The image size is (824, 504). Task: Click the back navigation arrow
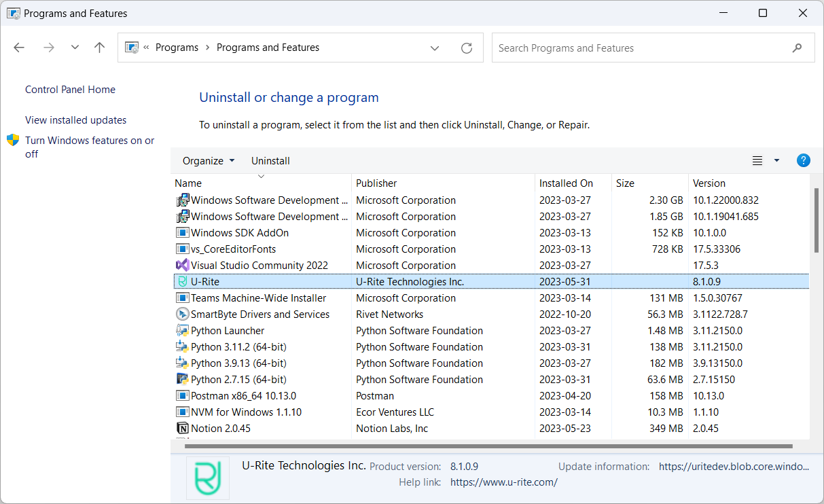(x=19, y=47)
